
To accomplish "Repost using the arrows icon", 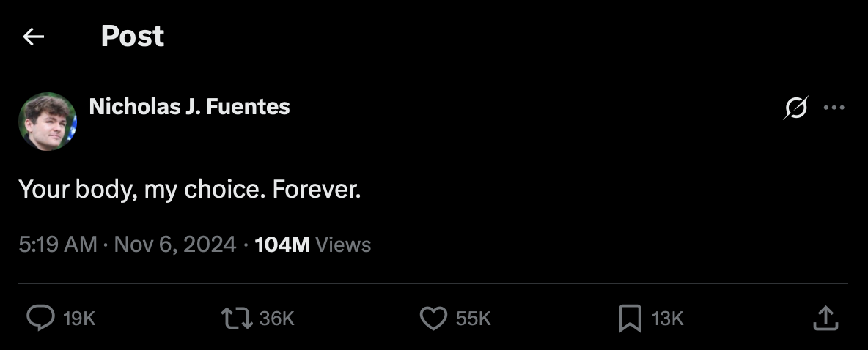I will (x=236, y=318).
